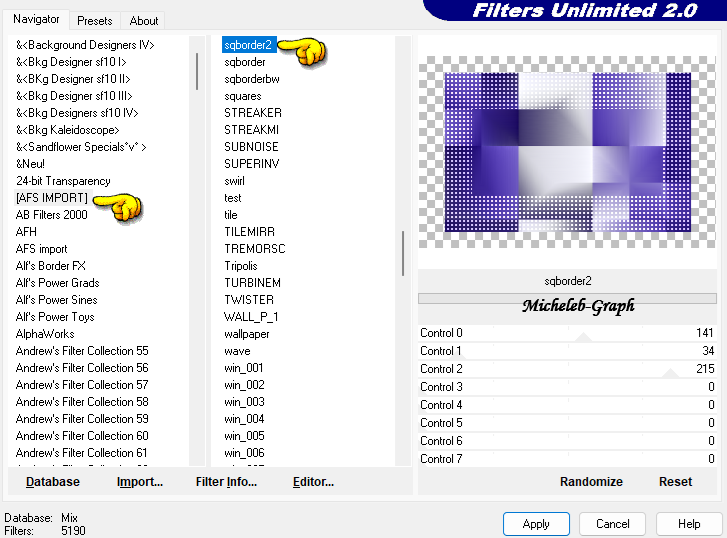
Task: Open the filter Editor...
Action: click(x=313, y=482)
